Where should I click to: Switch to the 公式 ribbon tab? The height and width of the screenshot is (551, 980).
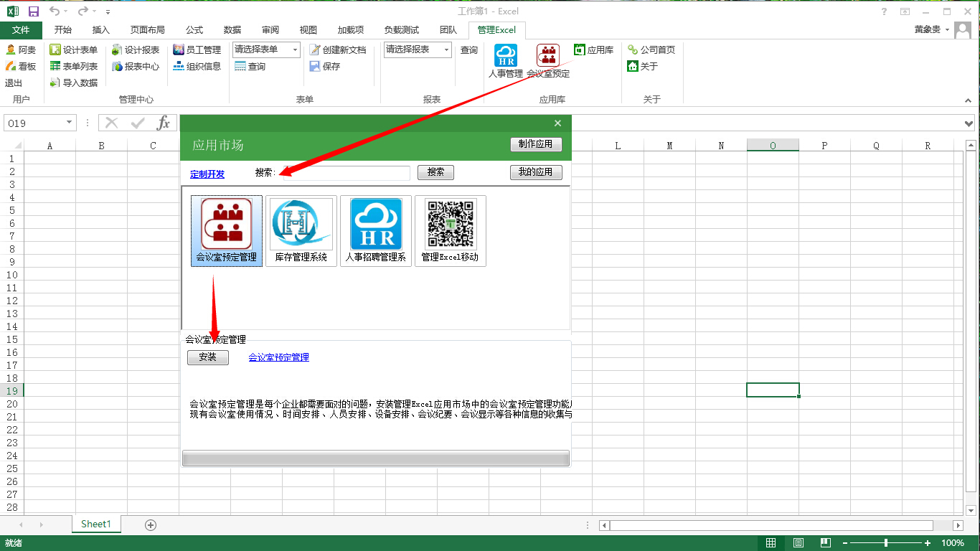coord(194,29)
